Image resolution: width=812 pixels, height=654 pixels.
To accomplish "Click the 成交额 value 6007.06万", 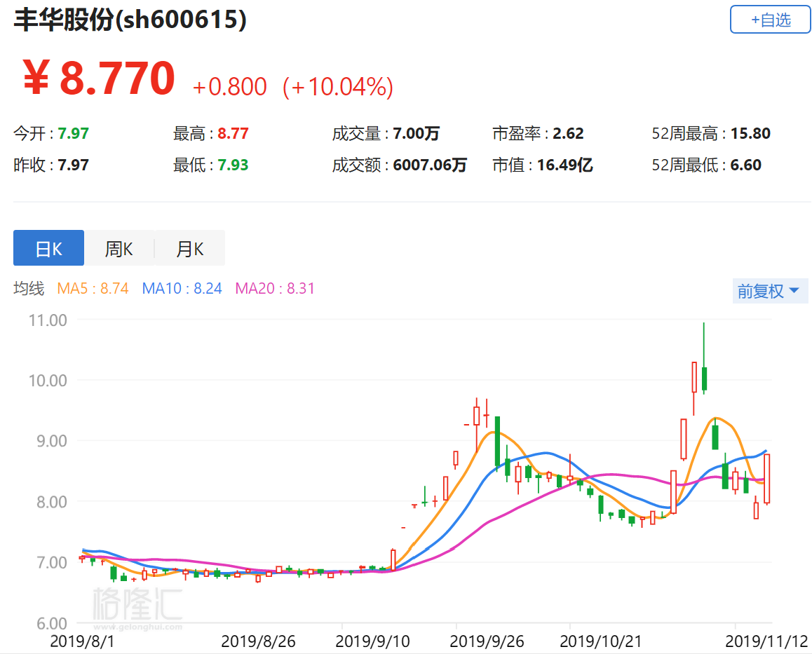I will pos(430,165).
